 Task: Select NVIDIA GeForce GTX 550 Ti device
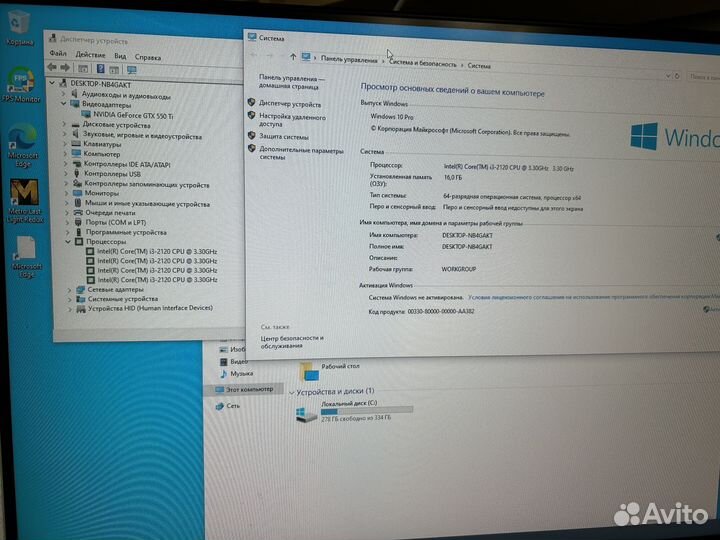[x=133, y=115]
